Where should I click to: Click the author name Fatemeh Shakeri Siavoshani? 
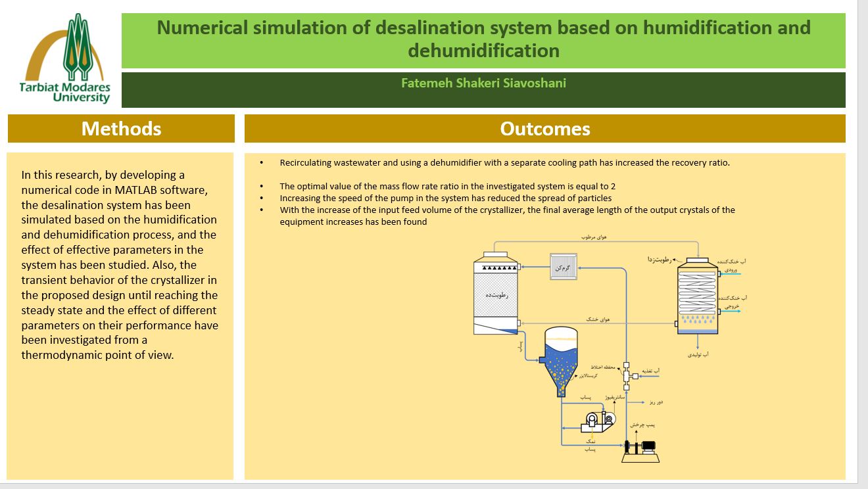pos(483,83)
